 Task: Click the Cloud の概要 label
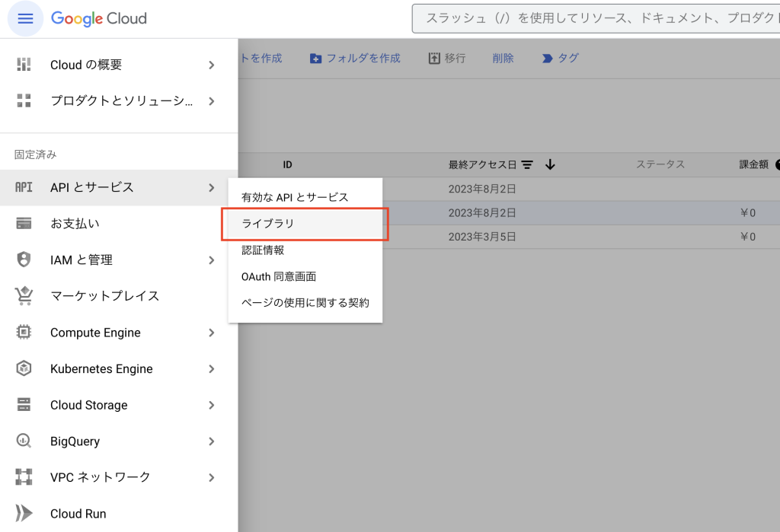(x=86, y=65)
